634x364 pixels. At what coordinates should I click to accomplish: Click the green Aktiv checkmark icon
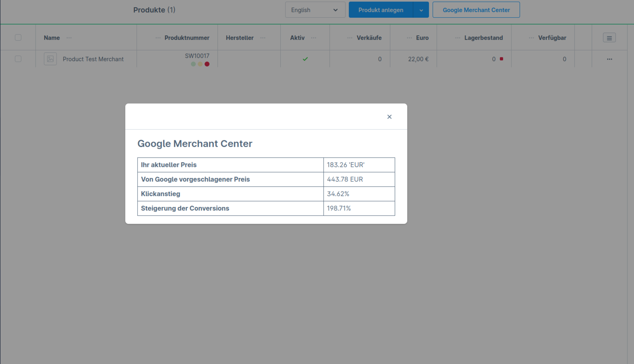tap(305, 59)
